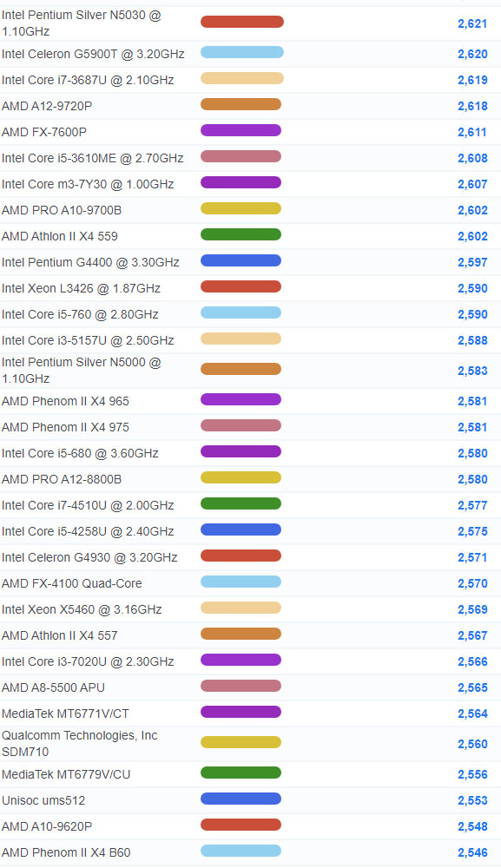Click the score 2,597
The width and height of the screenshot is (501, 868).
tap(472, 262)
